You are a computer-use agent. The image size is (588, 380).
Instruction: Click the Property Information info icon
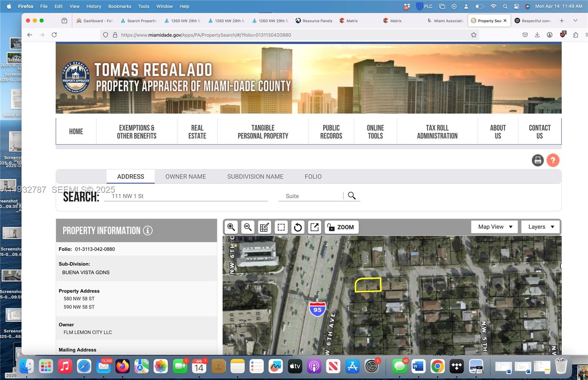[x=147, y=230]
